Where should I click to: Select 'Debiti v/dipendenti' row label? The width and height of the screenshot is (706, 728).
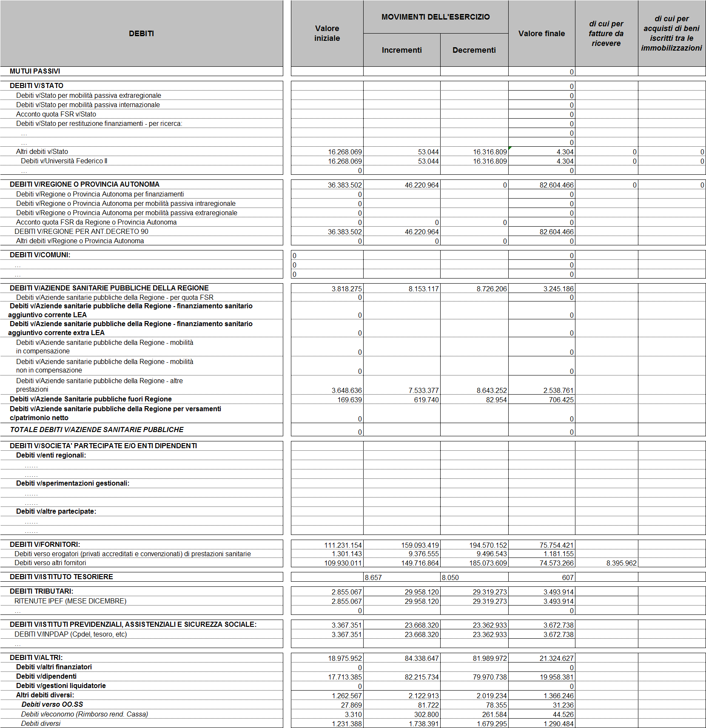click(46, 676)
